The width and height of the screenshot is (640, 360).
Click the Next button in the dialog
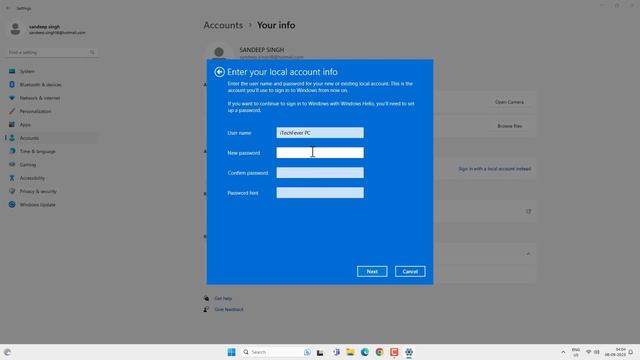(x=372, y=271)
